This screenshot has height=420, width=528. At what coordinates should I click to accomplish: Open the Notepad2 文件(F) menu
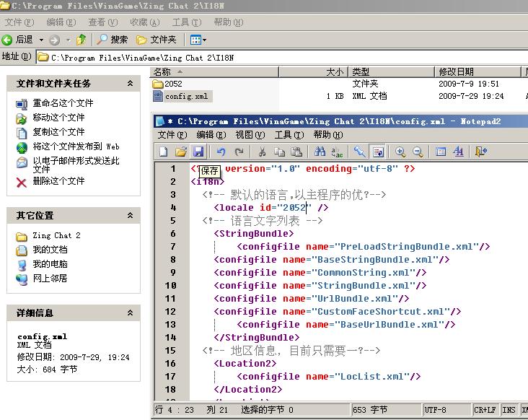[x=172, y=135]
